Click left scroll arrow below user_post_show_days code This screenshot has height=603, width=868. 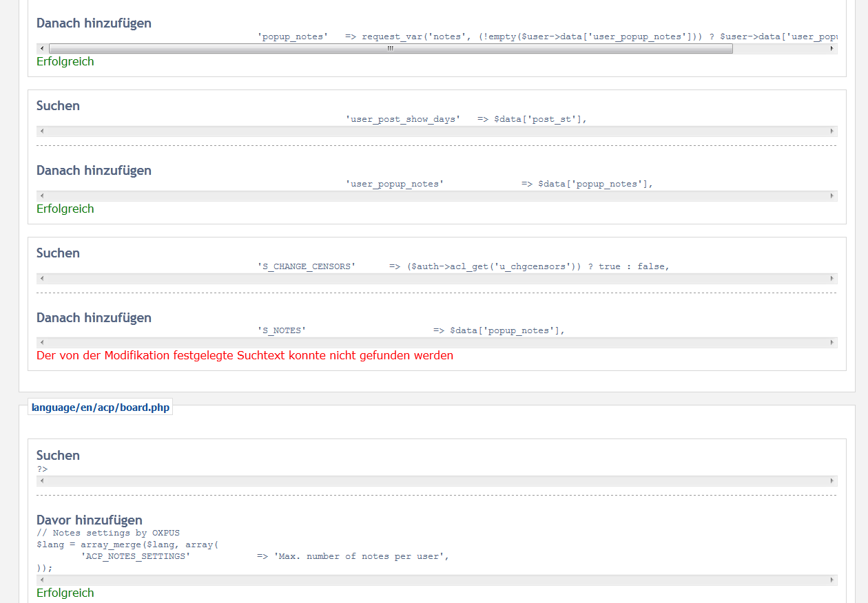pyautogui.click(x=42, y=131)
